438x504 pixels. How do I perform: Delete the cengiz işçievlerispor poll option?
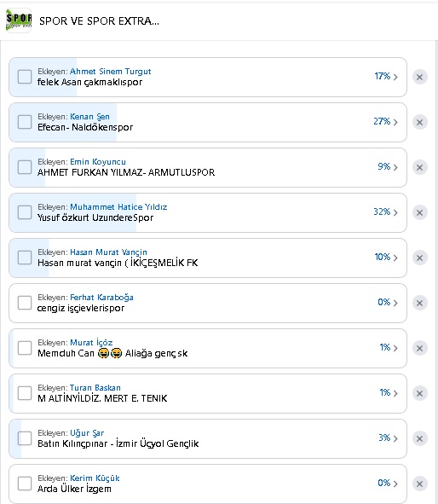click(420, 303)
